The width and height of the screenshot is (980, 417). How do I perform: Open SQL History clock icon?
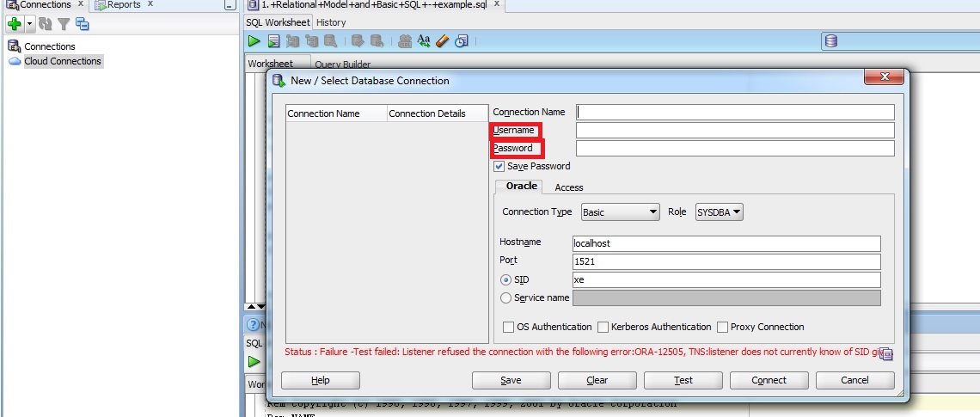[x=462, y=40]
